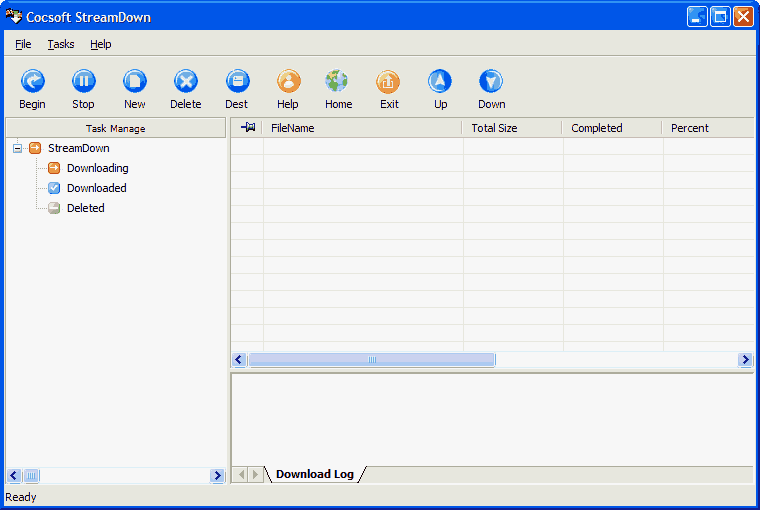Viewport: 760px width, 510px height.
Task: Click the pin icon column header
Action: tap(247, 128)
